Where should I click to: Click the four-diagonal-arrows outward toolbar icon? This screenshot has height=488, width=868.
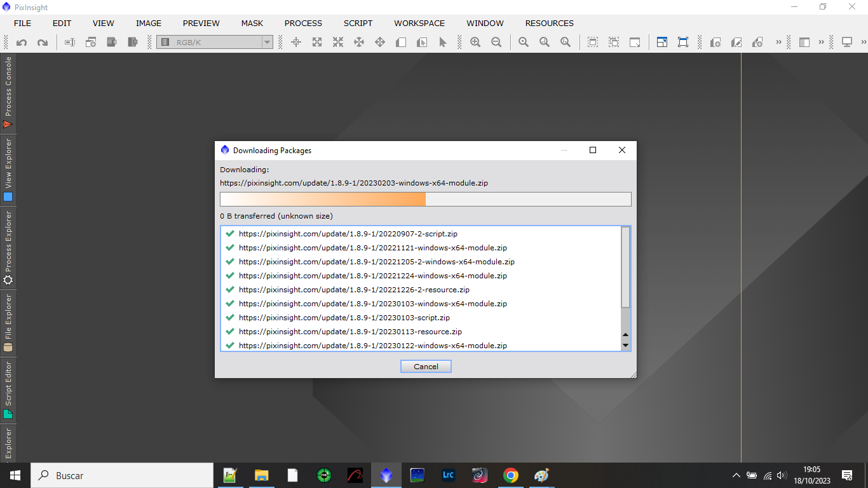click(x=317, y=43)
